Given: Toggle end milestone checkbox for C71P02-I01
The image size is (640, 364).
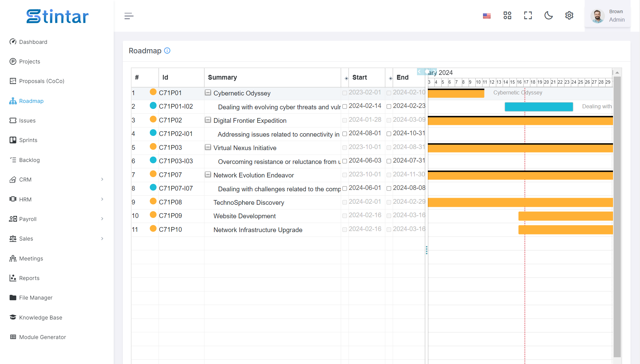Looking at the screenshot, I should pyautogui.click(x=389, y=134).
